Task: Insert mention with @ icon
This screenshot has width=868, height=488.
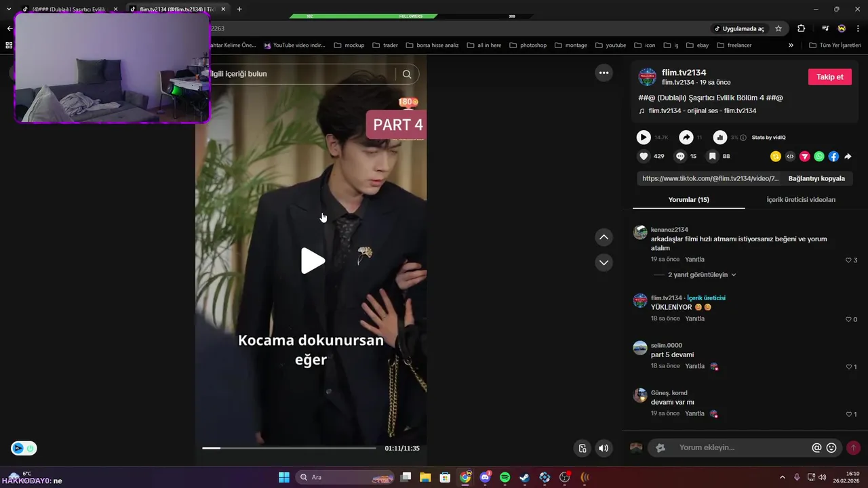Action: tap(816, 448)
